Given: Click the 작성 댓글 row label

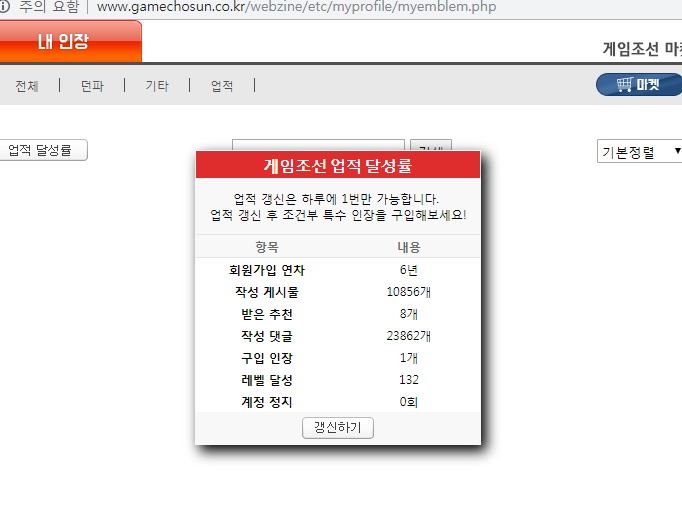Looking at the screenshot, I should click(267, 336).
